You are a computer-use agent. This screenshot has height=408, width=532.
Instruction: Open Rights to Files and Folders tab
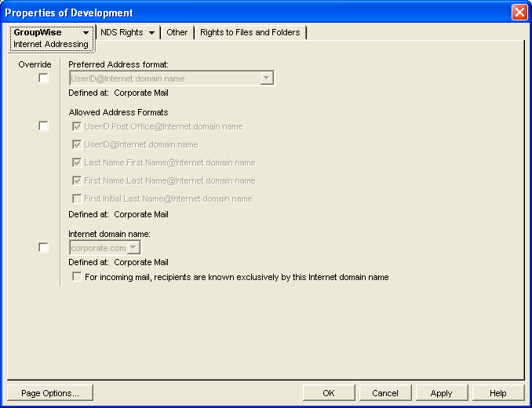pos(250,32)
